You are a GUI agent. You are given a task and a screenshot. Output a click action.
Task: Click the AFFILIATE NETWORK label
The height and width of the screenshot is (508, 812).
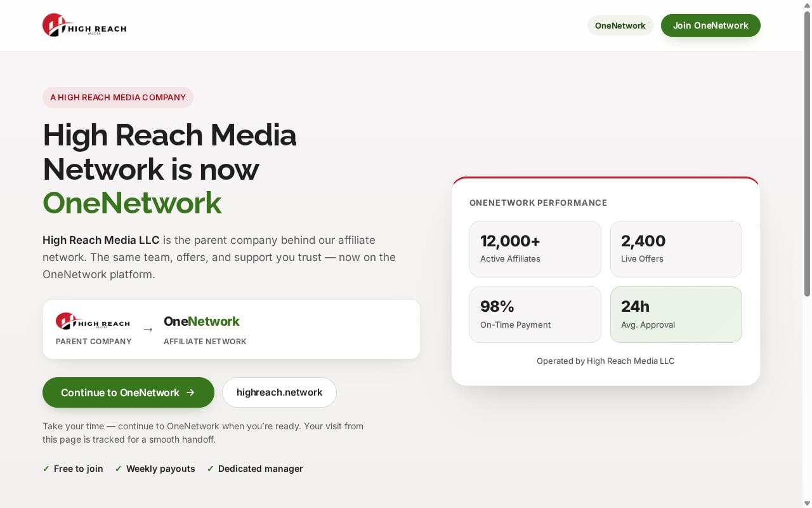point(205,341)
